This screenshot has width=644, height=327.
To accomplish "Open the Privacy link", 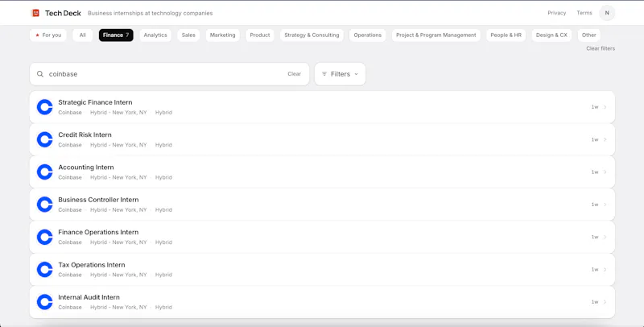I will [556, 13].
